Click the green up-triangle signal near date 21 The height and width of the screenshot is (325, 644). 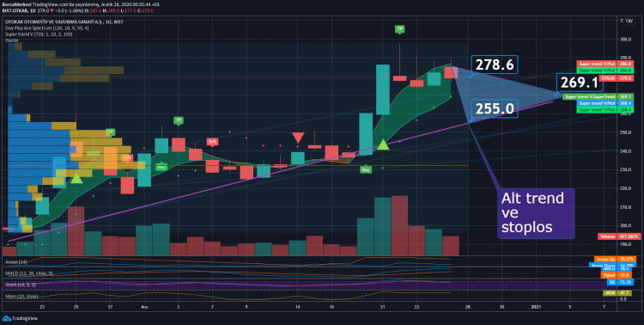click(383, 144)
